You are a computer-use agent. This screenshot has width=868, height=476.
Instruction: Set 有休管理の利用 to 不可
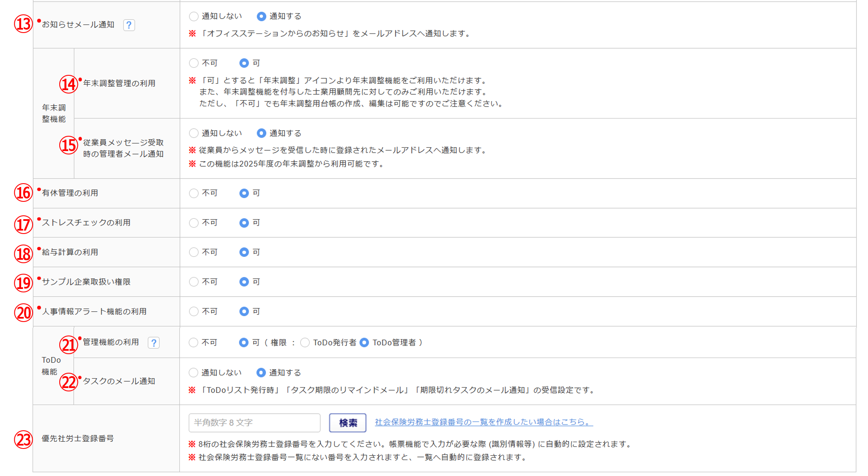(x=194, y=193)
